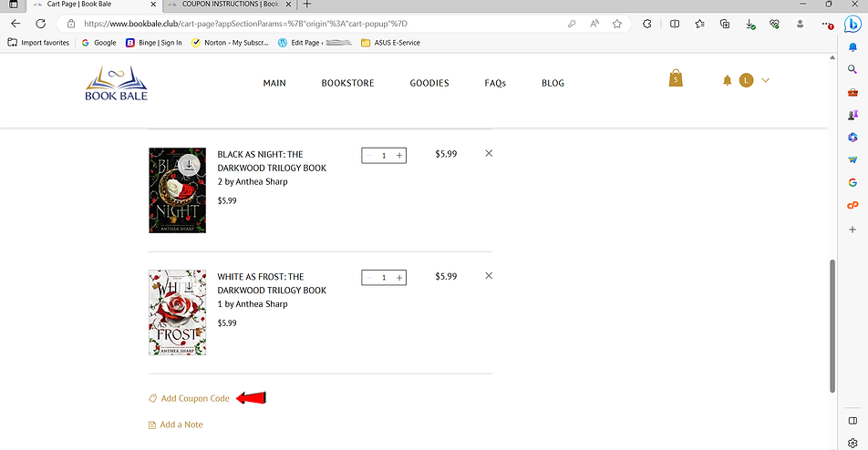
Task: Refresh the cart page
Action: (x=40, y=24)
